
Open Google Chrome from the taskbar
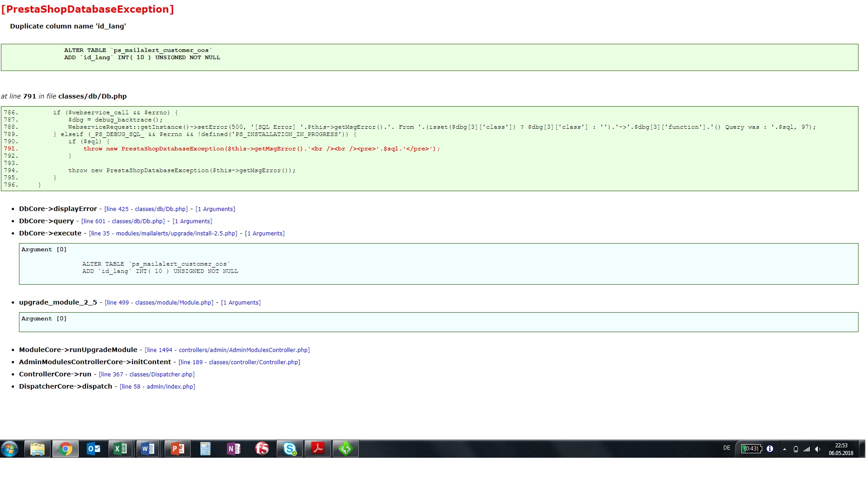pyautogui.click(x=66, y=449)
